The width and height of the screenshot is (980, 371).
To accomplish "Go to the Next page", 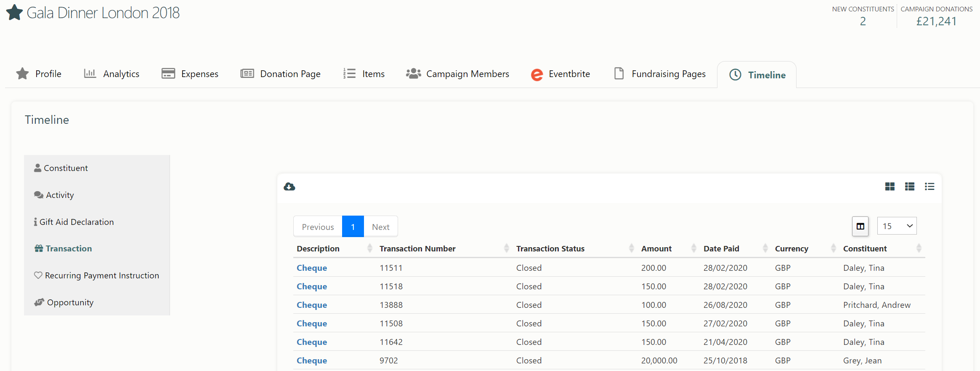I will (x=381, y=227).
